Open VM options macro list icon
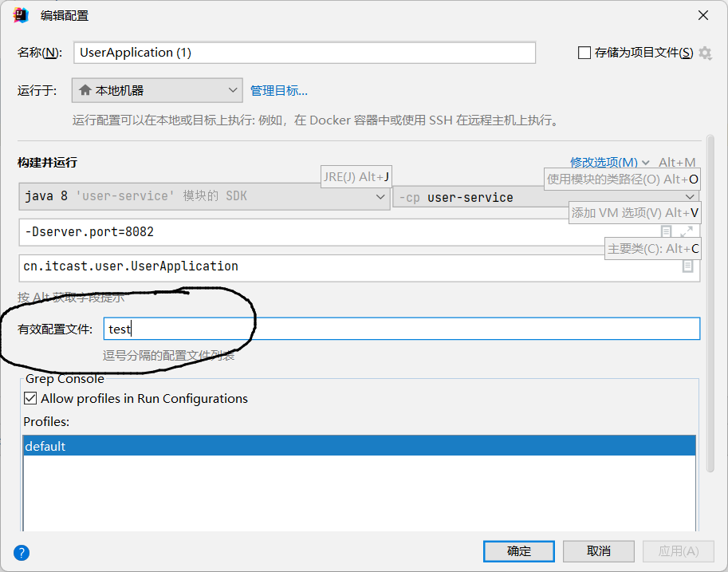 click(x=667, y=231)
